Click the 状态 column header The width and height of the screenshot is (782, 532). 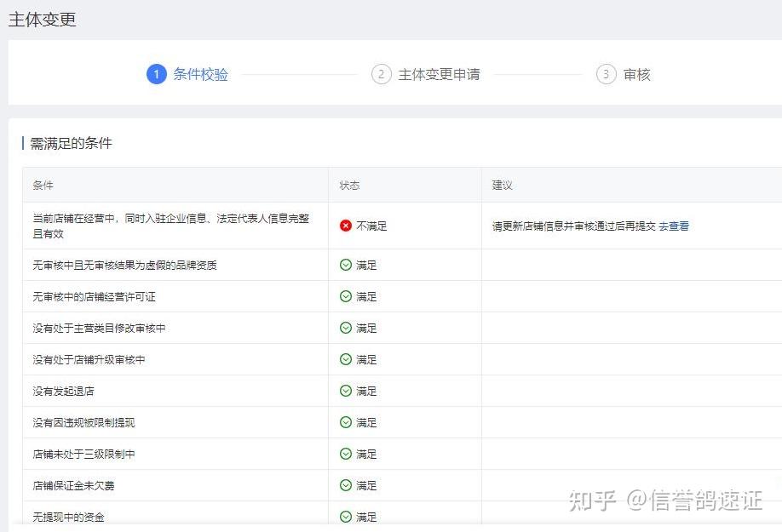pos(349,186)
